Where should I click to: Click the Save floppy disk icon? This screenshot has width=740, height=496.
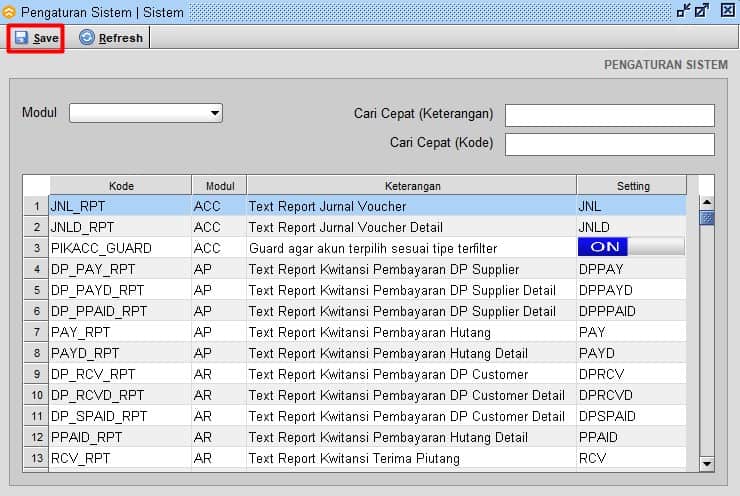tap(21, 38)
